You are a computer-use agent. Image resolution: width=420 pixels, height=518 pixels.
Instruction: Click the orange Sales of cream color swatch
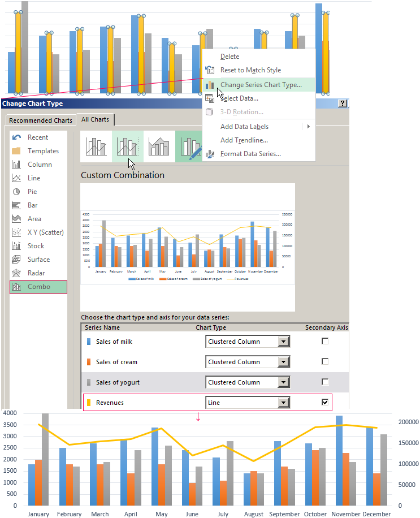coord(88,362)
